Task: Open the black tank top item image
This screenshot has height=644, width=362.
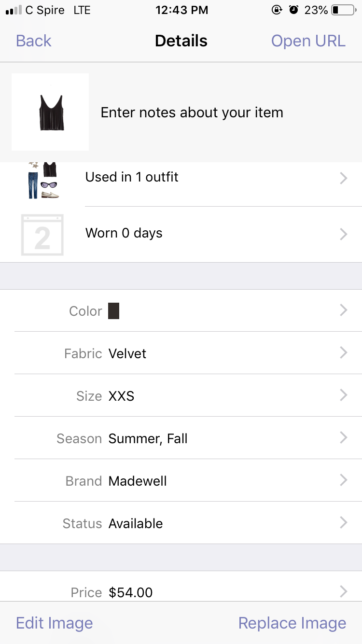Action: tap(50, 112)
